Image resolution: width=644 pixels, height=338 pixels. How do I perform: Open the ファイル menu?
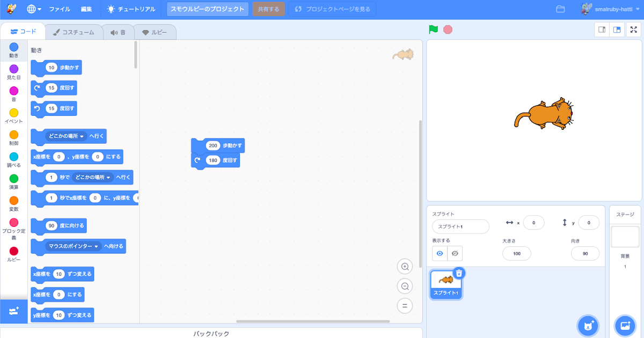(x=58, y=9)
